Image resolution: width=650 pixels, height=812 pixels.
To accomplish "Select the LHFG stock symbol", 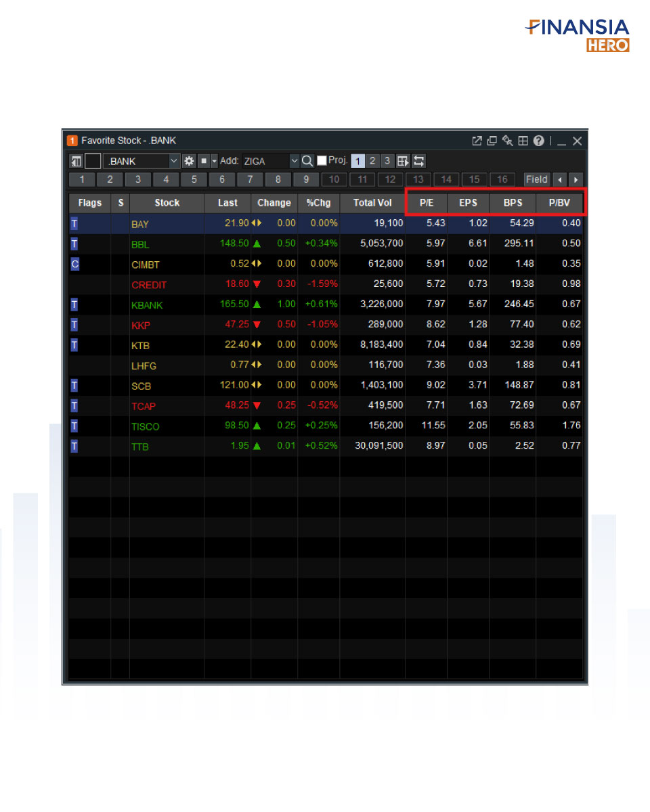I will (144, 366).
